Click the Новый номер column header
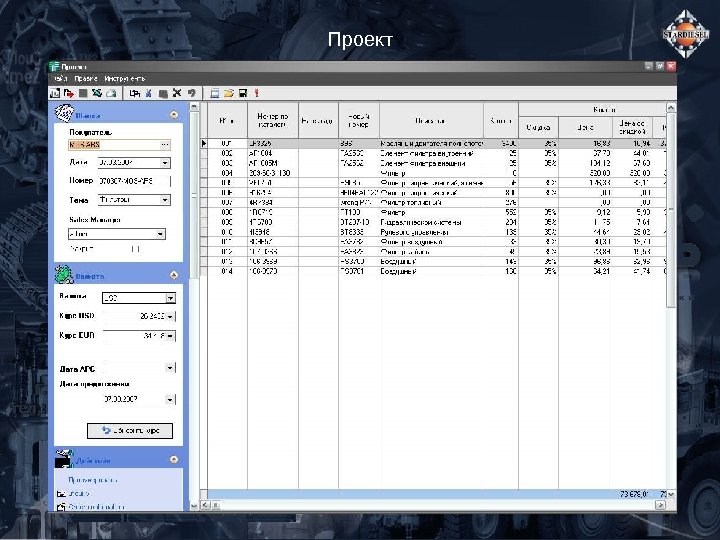Image resolution: width=720 pixels, height=540 pixels. click(359, 120)
